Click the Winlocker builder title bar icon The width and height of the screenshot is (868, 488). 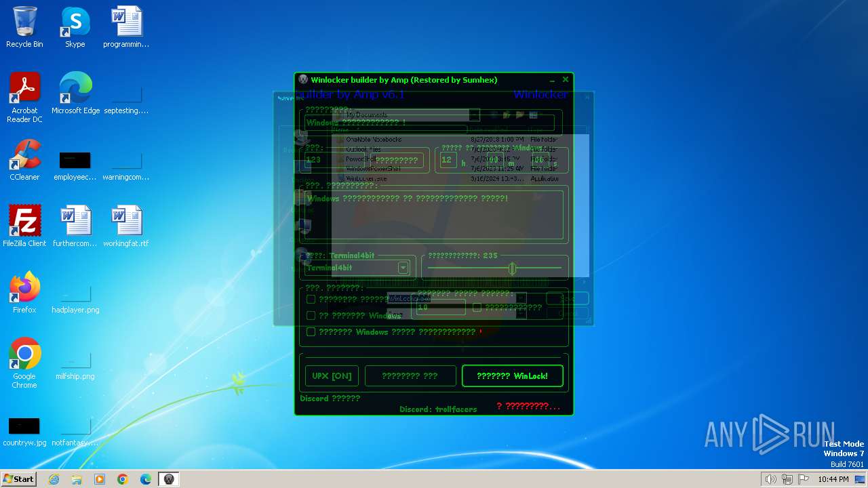pyautogui.click(x=303, y=80)
